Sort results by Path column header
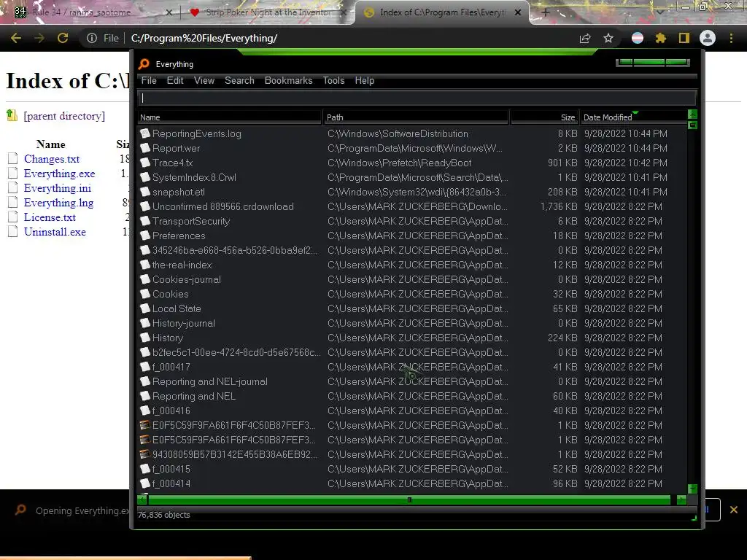The width and height of the screenshot is (747, 560). click(x=416, y=117)
